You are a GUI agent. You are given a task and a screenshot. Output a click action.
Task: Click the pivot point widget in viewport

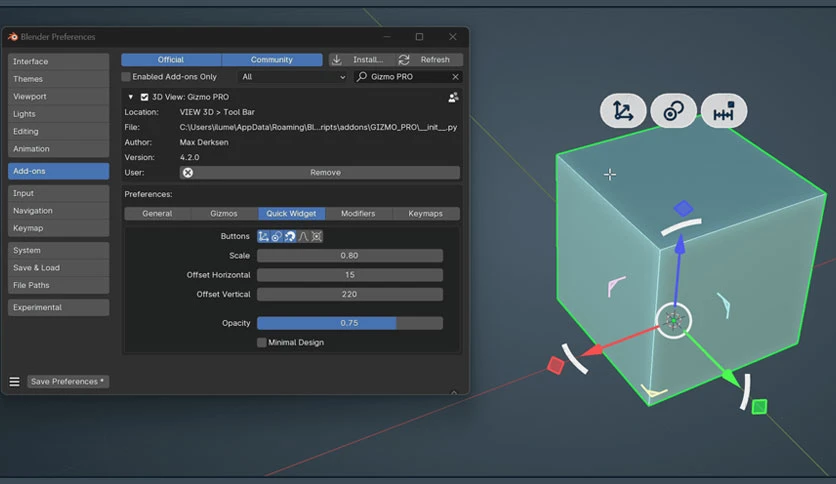[x=673, y=111]
